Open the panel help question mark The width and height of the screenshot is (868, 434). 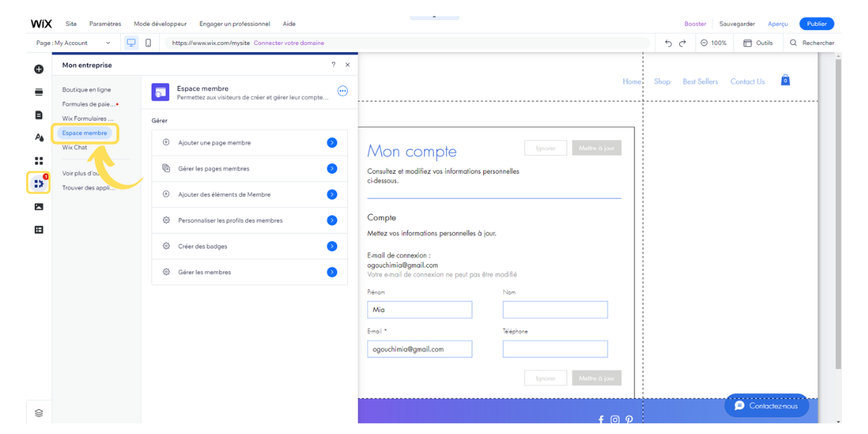(x=333, y=64)
